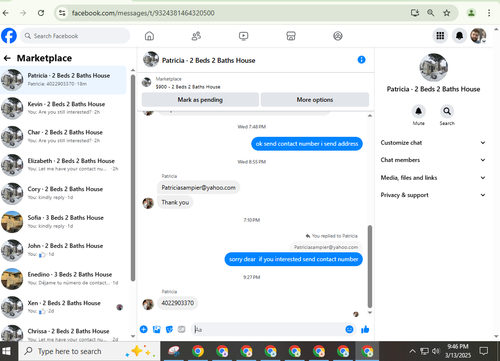Open Sofia - 3 Beds 2 Baths House chat
This screenshot has height=361, width=500.
pos(64,222)
